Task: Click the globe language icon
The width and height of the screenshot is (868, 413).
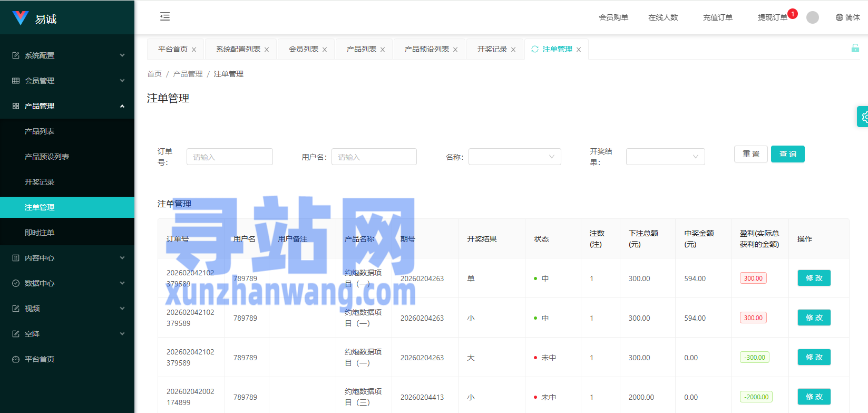Action: (x=839, y=17)
